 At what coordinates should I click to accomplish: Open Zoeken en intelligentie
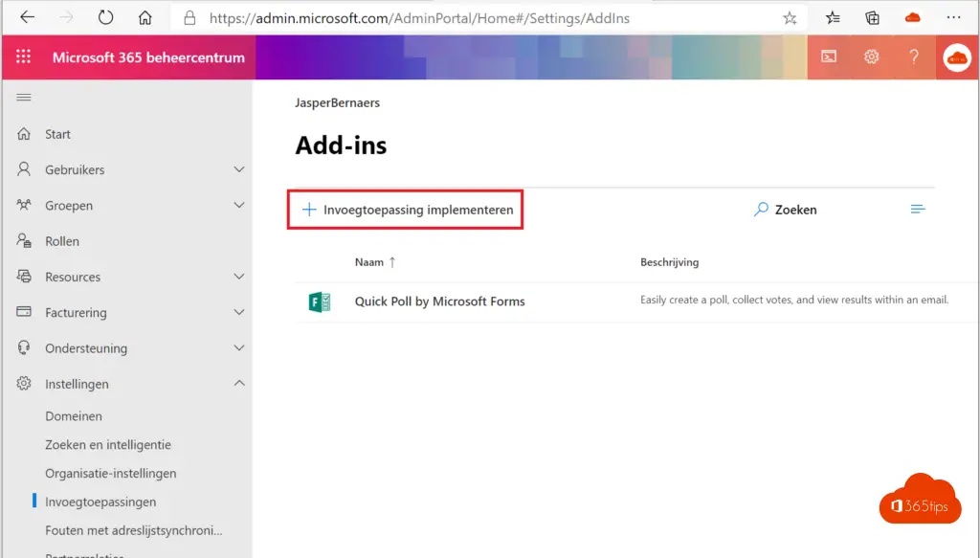tap(107, 445)
